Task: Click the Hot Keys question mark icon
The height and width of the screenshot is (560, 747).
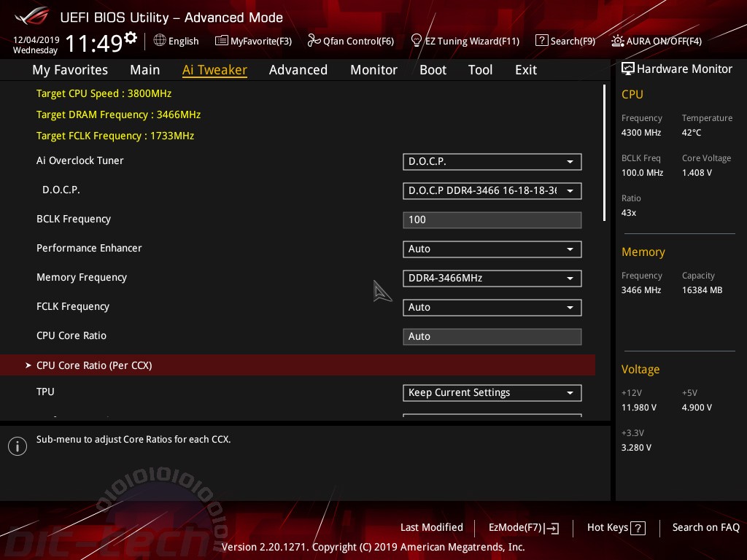Action: pyautogui.click(x=638, y=528)
